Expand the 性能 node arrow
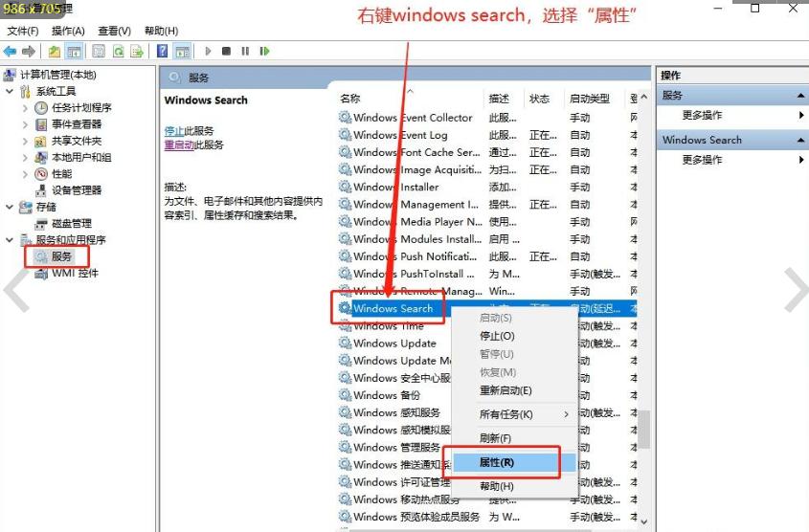The height and width of the screenshot is (532, 809). tap(25, 174)
